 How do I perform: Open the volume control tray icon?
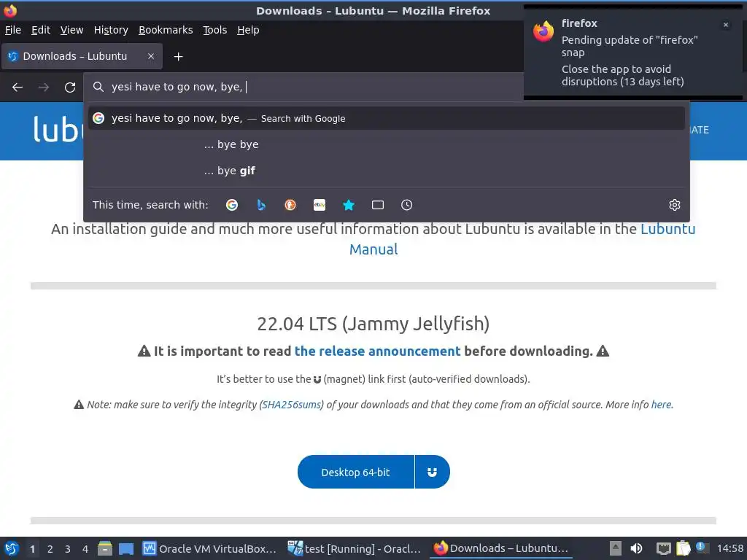[636, 548]
